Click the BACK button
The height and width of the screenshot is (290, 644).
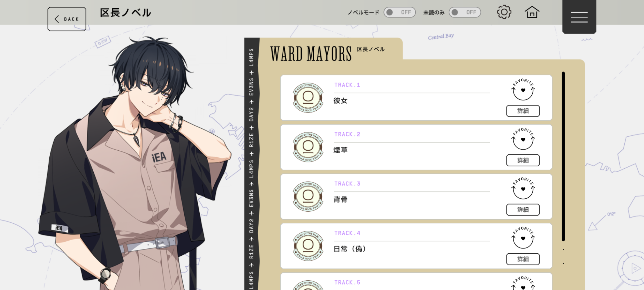[67, 19]
